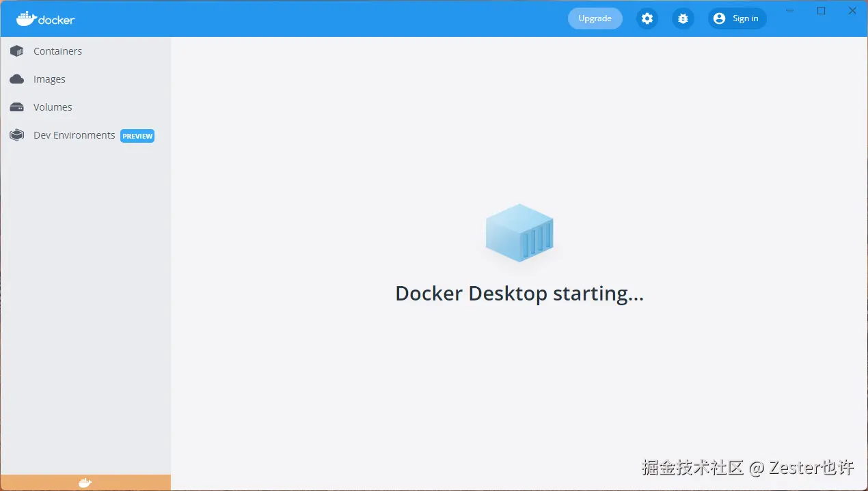The height and width of the screenshot is (491, 868).
Task: Click the Docker whale logo in header
Action: (x=45, y=18)
